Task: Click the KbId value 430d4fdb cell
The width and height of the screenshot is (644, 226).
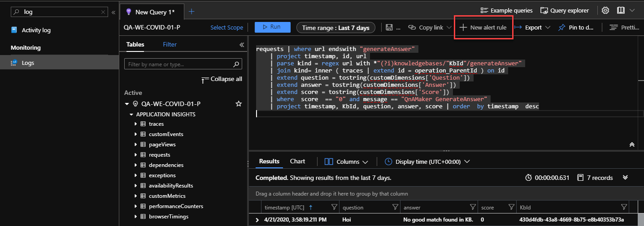Action: coord(571,220)
